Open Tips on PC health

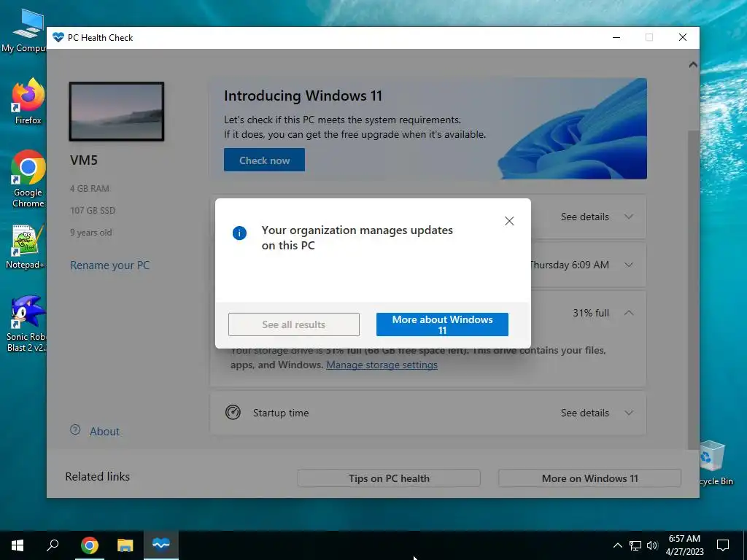pos(389,478)
